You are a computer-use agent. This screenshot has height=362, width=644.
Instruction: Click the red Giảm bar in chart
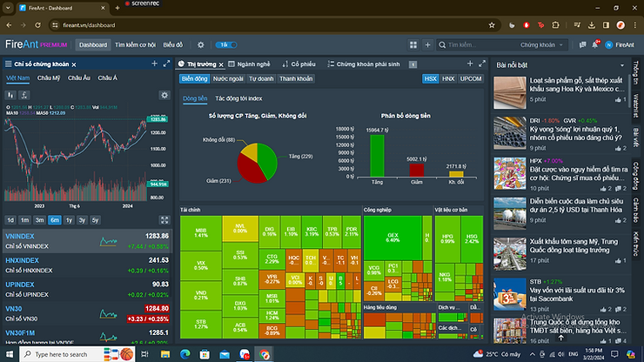coord(417,170)
